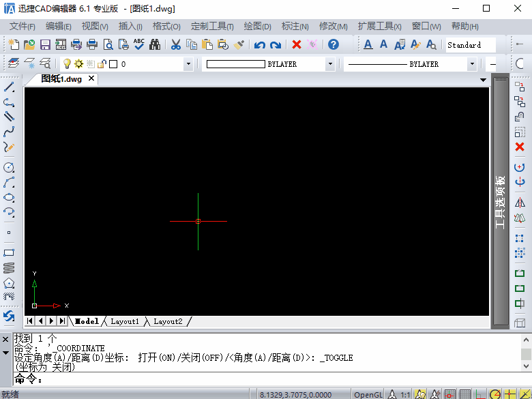This screenshot has width=532, height=399.
Task: Close the command window X
Action: click(x=5, y=339)
